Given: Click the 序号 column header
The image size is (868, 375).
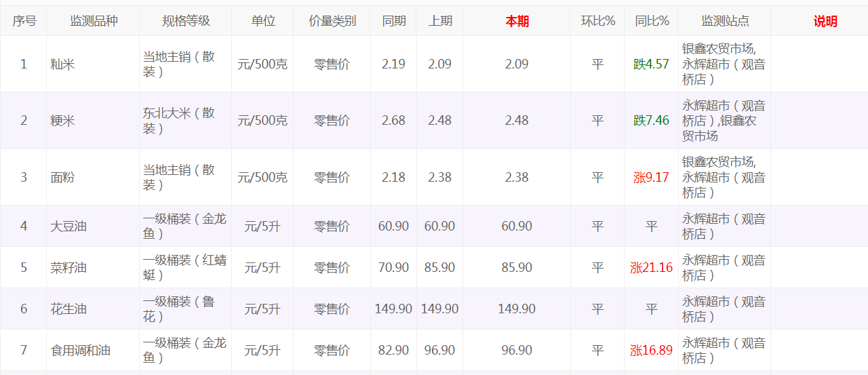Looking at the screenshot, I should [24, 21].
